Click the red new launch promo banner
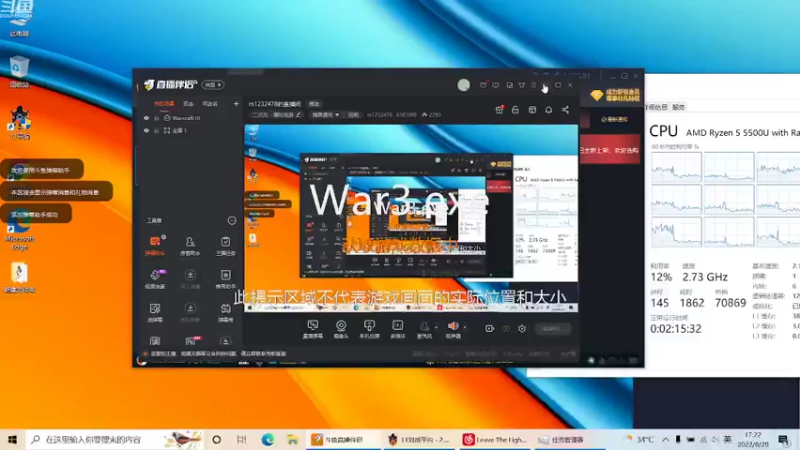The height and width of the screenshot is (450, 800). (610, 149)
